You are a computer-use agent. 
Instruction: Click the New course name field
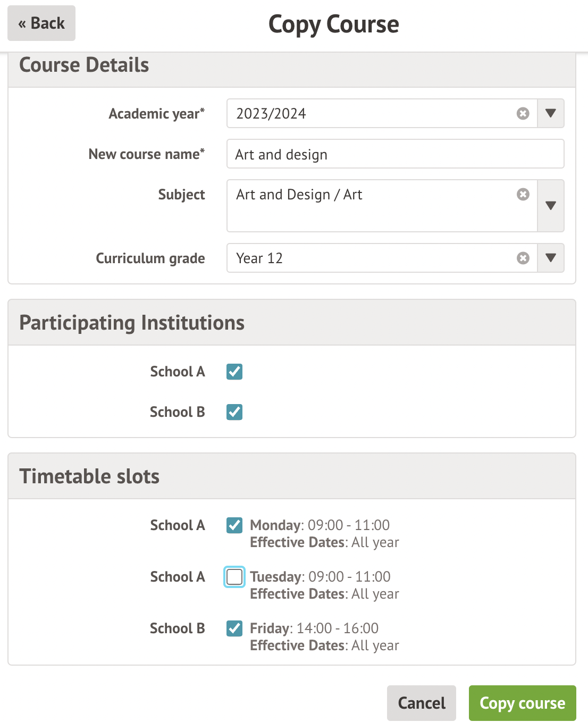[395, 154]
